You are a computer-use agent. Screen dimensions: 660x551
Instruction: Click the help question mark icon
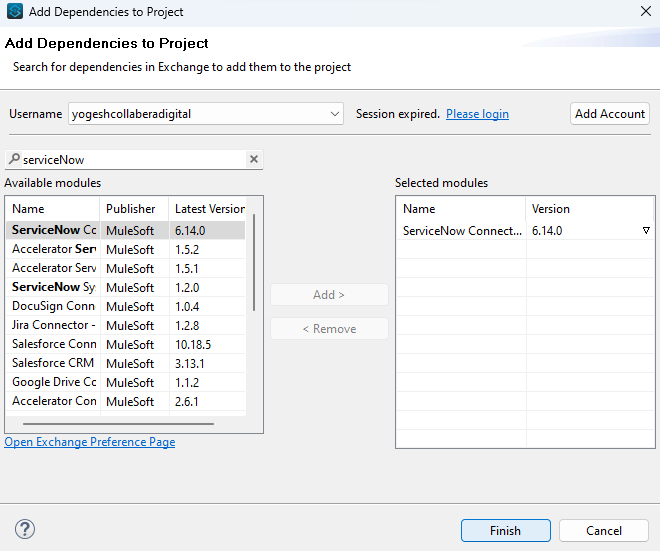[x=26, y=529]
